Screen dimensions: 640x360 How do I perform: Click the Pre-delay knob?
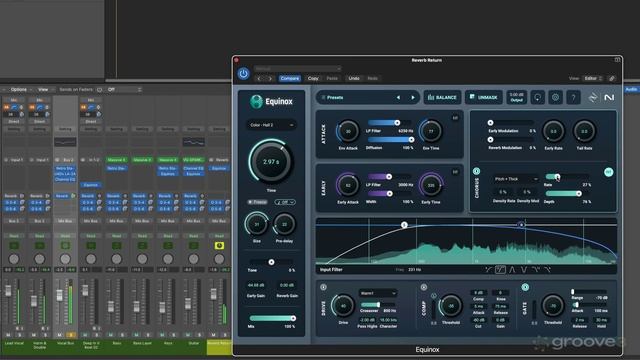(x=284, y=224)
